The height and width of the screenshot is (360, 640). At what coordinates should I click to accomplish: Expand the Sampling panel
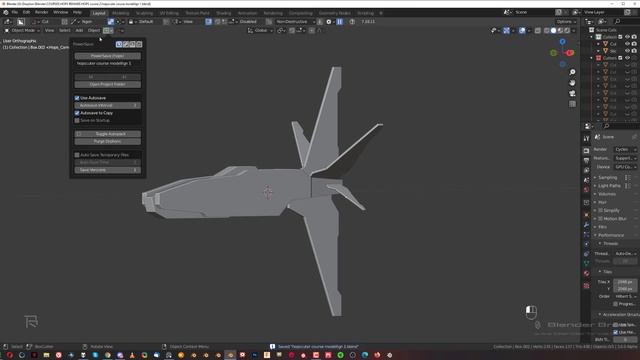click(607, 178)
